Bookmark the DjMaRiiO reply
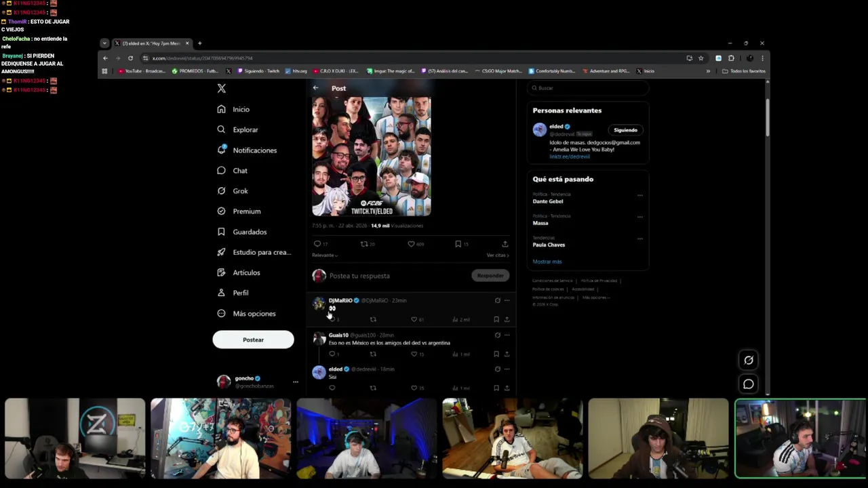868x488 pixels. (496, 319)
